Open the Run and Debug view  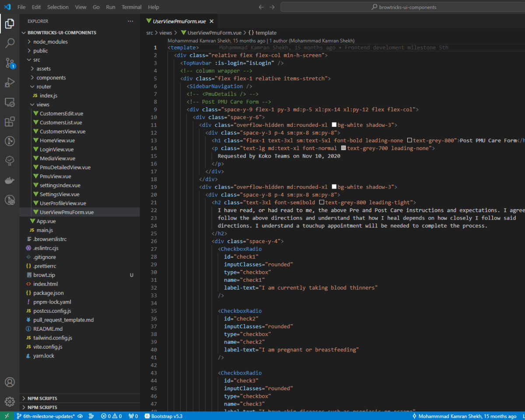click(x=10, y=83)
